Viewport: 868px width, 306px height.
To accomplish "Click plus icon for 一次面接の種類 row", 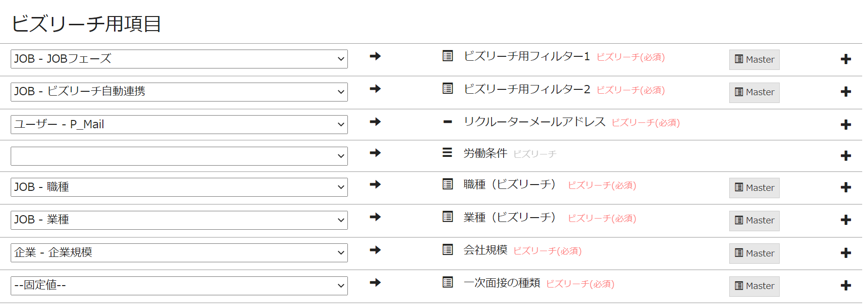I will [x=846, y=286].
